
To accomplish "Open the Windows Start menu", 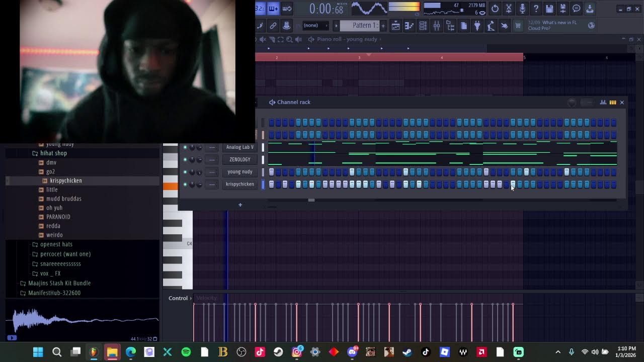I will 38,352.
